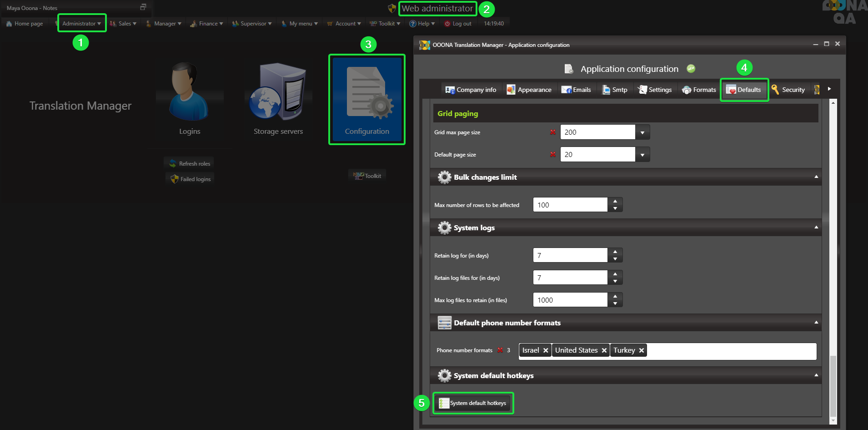Open the Default page size dropdown
Screen dimensions: 868x430
click(642, 155)
